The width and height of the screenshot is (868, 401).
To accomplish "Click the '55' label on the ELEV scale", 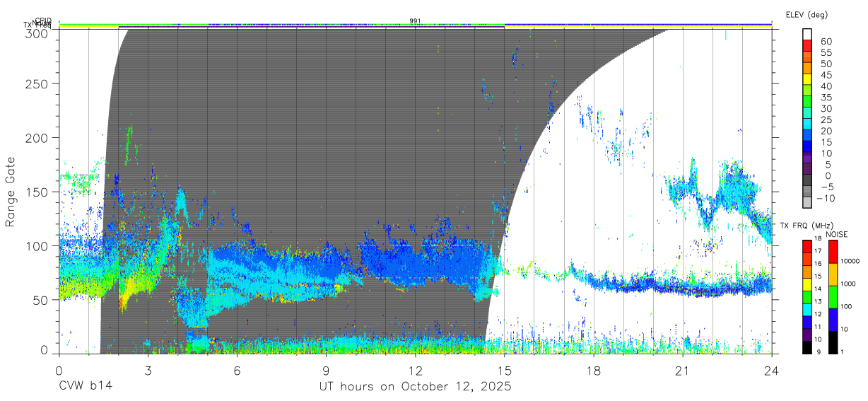I will 826,53.
